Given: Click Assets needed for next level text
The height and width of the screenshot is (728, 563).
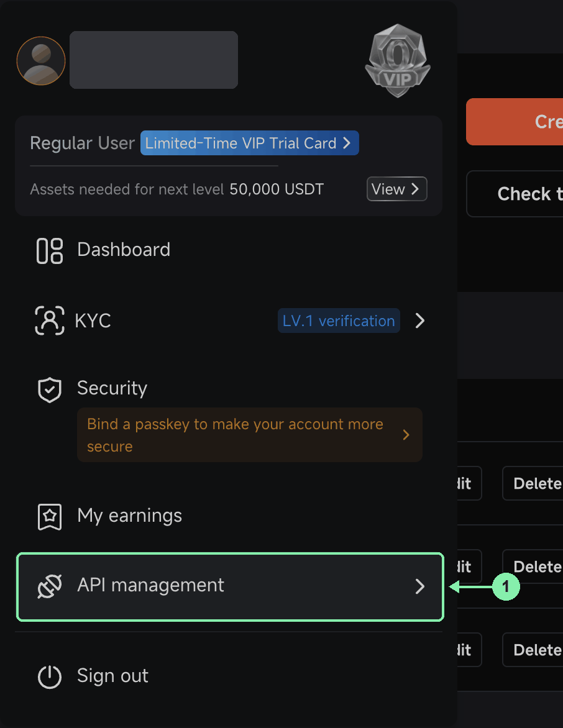Looking at the screenshot, I should click(x=127, y=189).
